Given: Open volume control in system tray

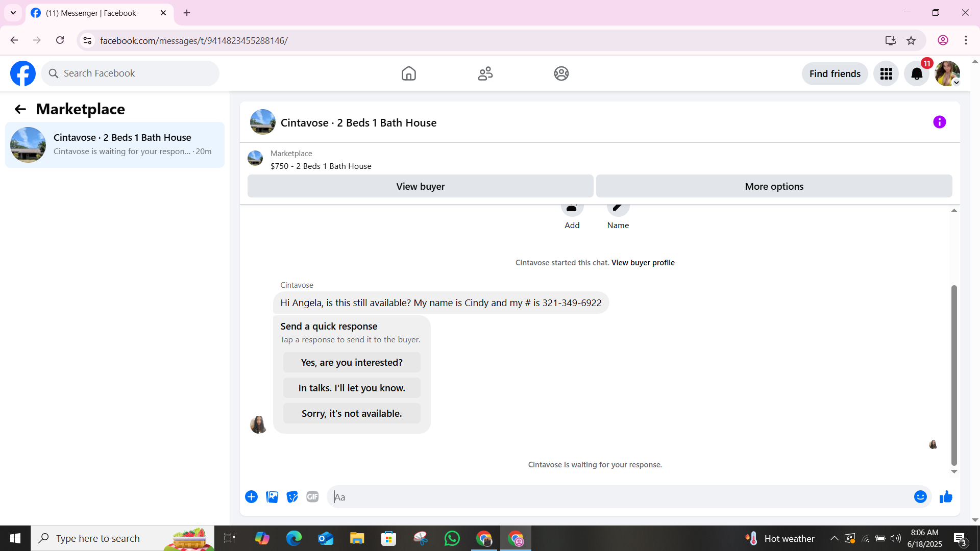Looking at the screenshot, I should point(896,538).
